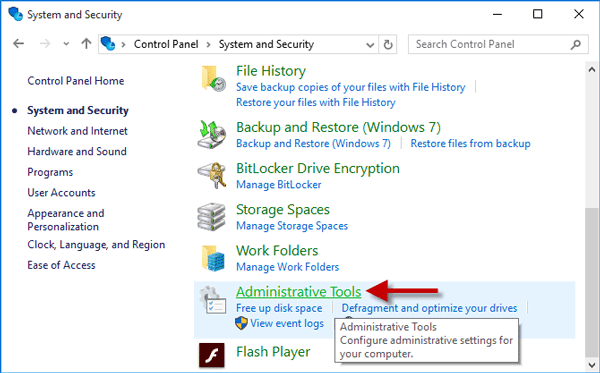Click Manage Work Folders link
Viewport: 600px width, 373px height.
click(x=287, y=267)
